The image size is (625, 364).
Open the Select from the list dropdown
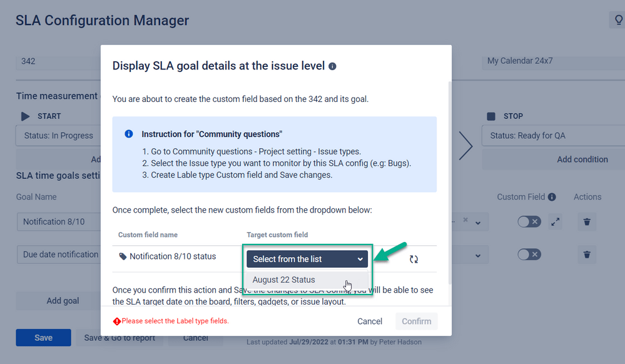click(307, 258)
